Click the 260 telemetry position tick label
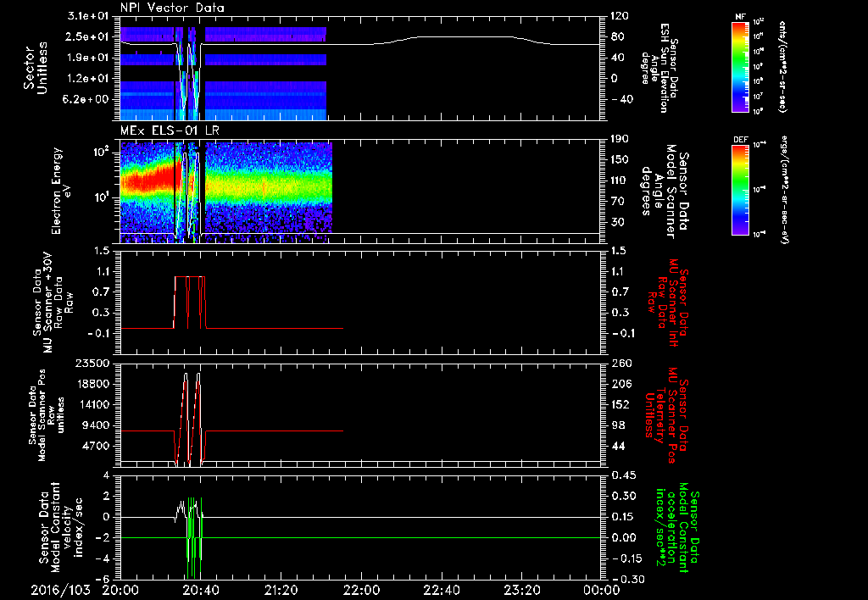The height and width of the screenshot is (600, 868). coord(621,363)
